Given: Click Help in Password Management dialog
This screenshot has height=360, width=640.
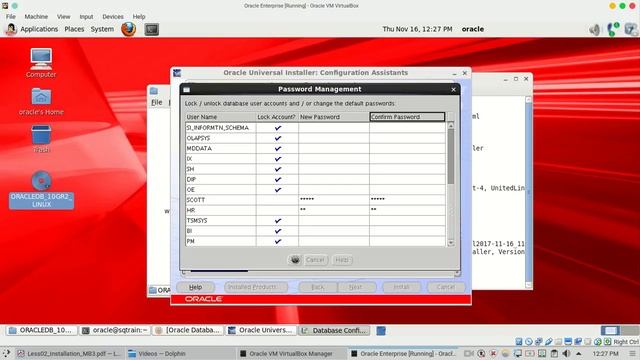Looking at the screenshot, I should pyautogui.click(x=342, y=260).
